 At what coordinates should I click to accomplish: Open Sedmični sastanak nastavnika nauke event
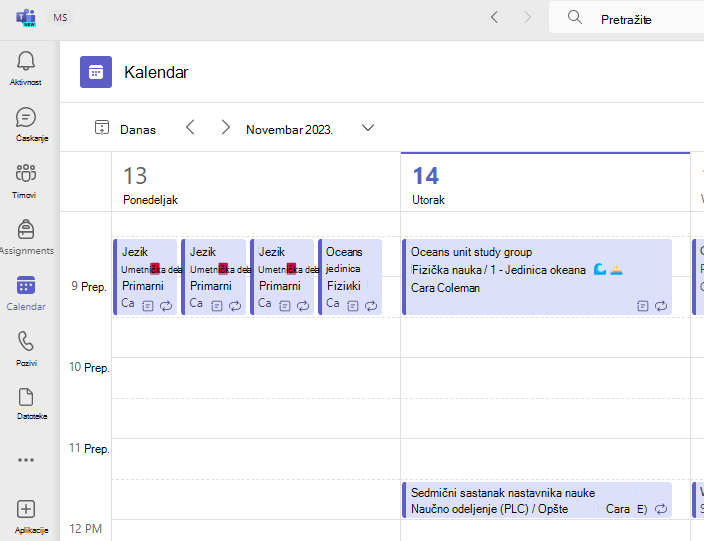click(x=537, y=500)
